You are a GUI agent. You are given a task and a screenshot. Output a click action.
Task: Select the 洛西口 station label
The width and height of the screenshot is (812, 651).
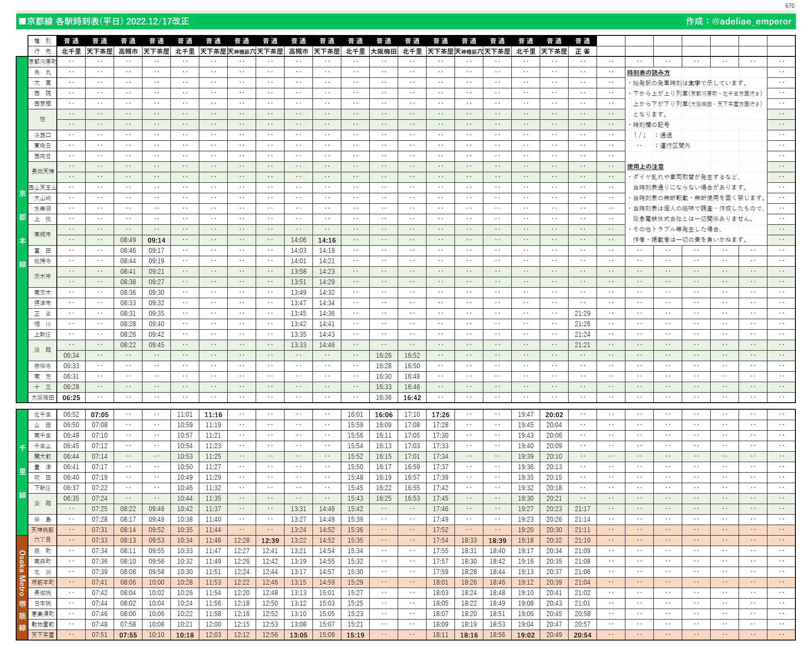[42, 135]
